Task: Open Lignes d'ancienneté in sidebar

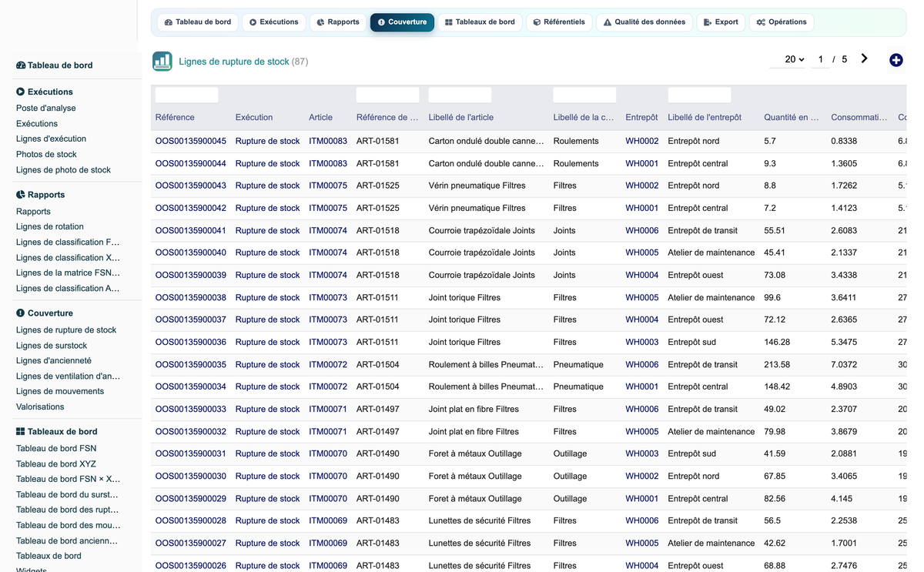Action: point(54,361)
